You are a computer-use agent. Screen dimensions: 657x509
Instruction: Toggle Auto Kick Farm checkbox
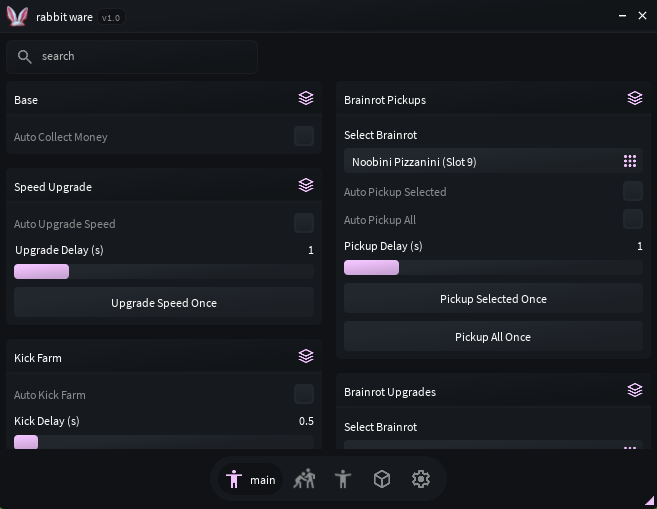tap(304, 394)
